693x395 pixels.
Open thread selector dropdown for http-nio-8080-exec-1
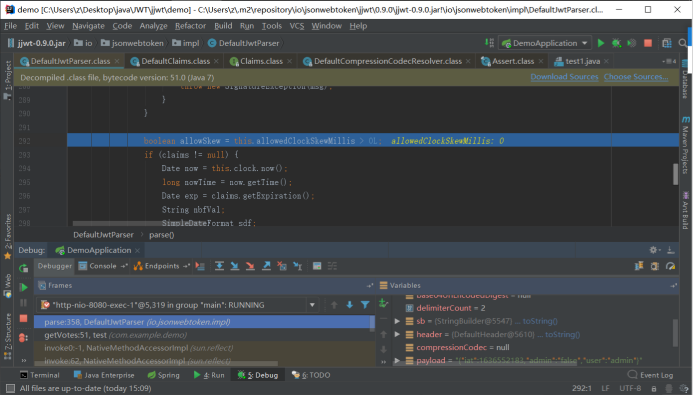click(312, 305)
